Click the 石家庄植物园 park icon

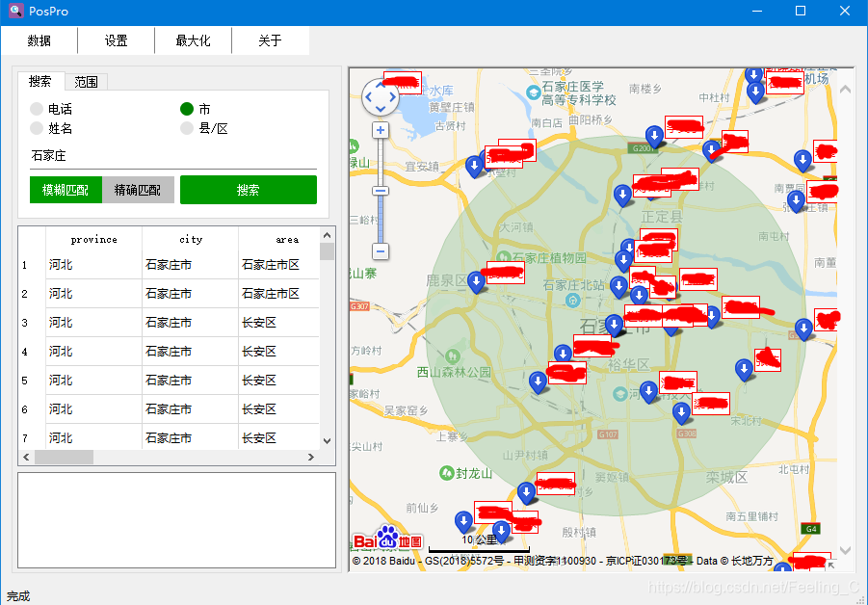click(503, 257)
